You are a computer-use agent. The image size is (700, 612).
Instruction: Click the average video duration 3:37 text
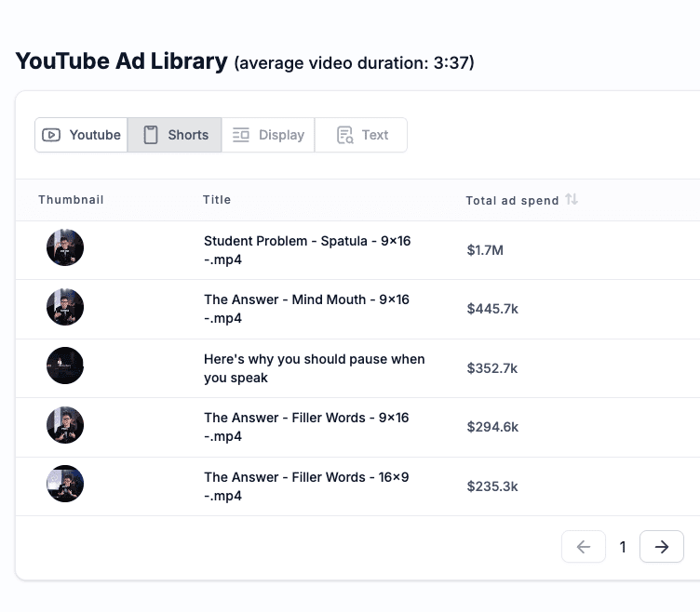354,63
